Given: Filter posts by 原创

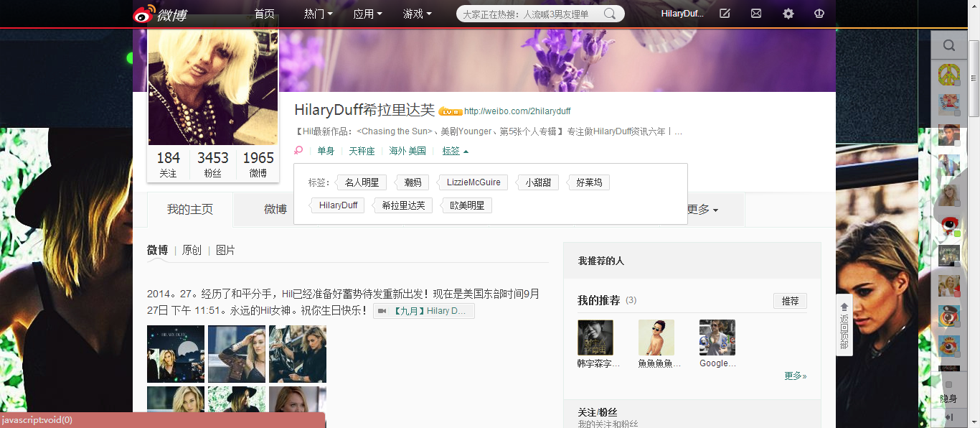Looking at the screenshot, I should tap(192, 250).
